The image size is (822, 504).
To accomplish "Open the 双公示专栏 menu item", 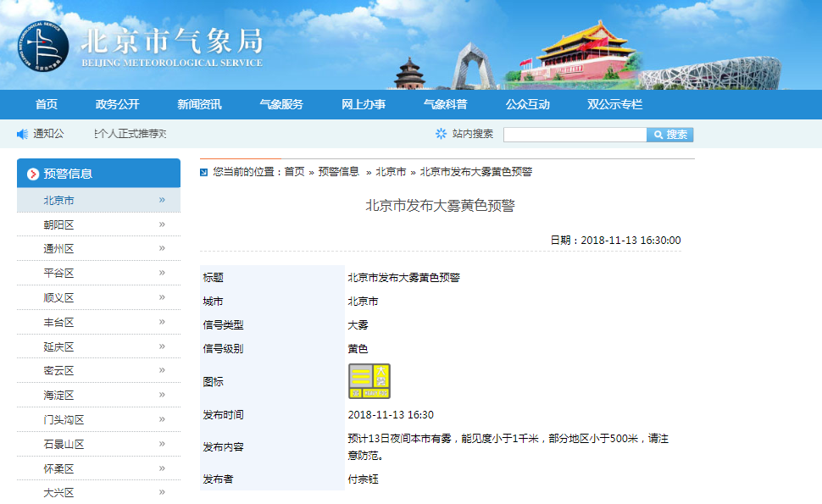I will (x=614, y=104).
